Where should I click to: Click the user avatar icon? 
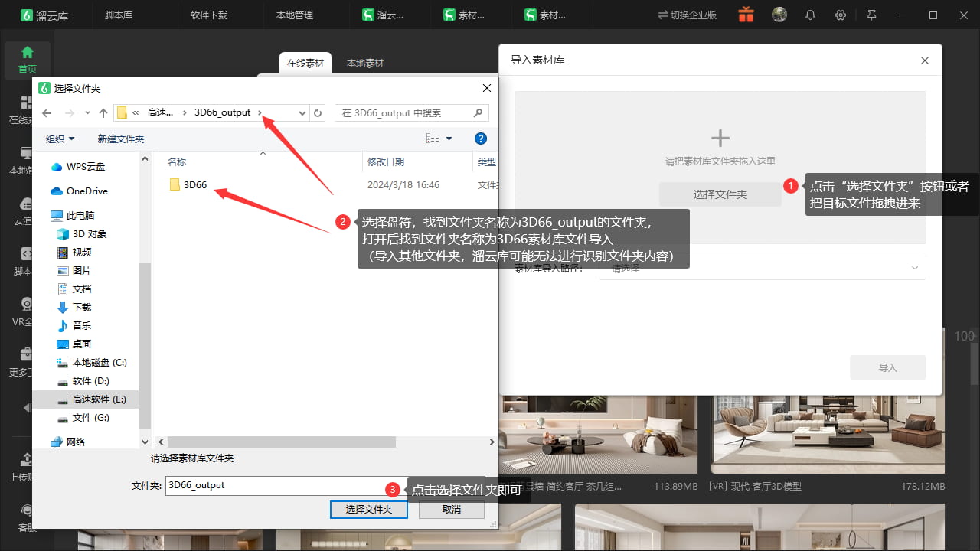779,15
